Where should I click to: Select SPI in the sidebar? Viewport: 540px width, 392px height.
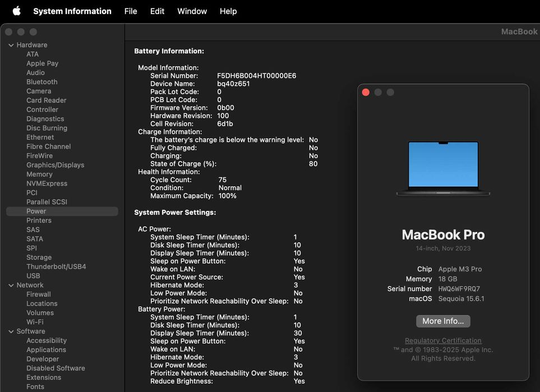pyautogui.click(x=32, y=248)
